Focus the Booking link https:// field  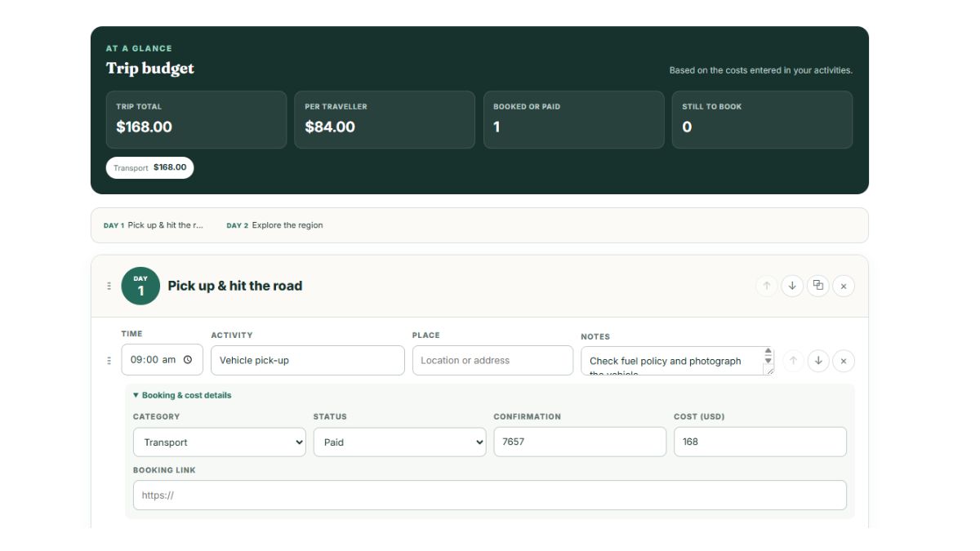490,495
